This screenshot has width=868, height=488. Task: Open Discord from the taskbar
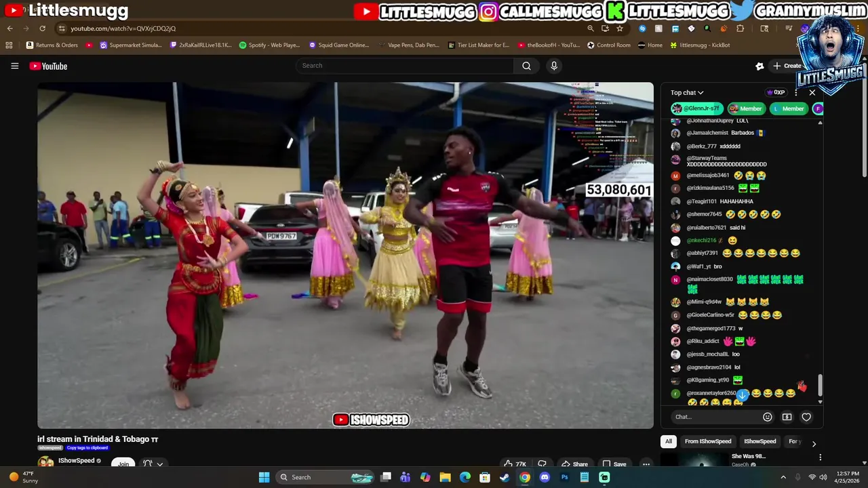tap(545, 477)
